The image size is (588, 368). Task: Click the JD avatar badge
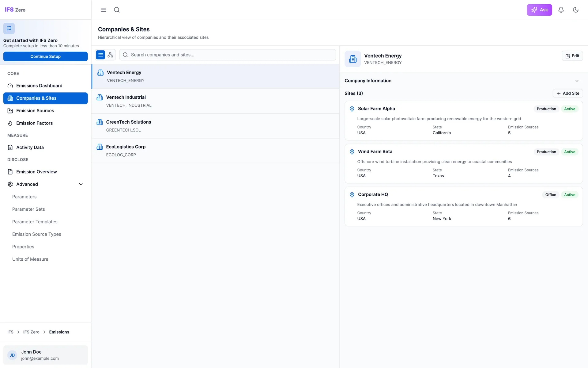12,355
